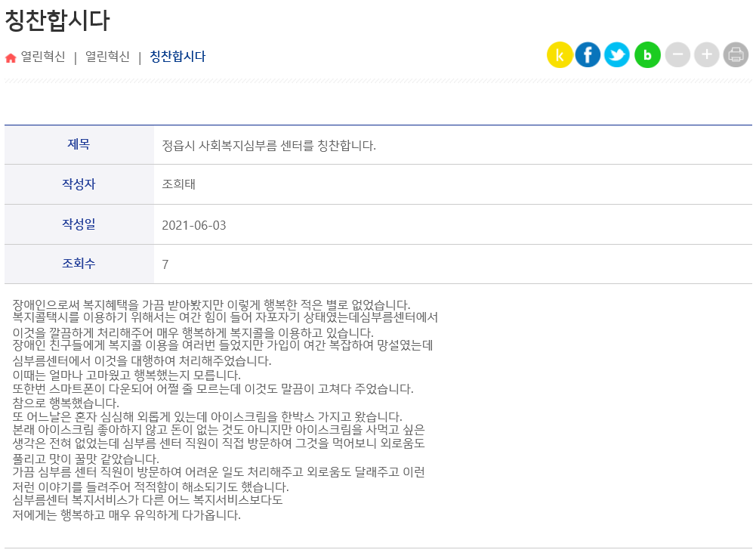
Task: Print the page with printer icon
Action: tap(736, 55)
